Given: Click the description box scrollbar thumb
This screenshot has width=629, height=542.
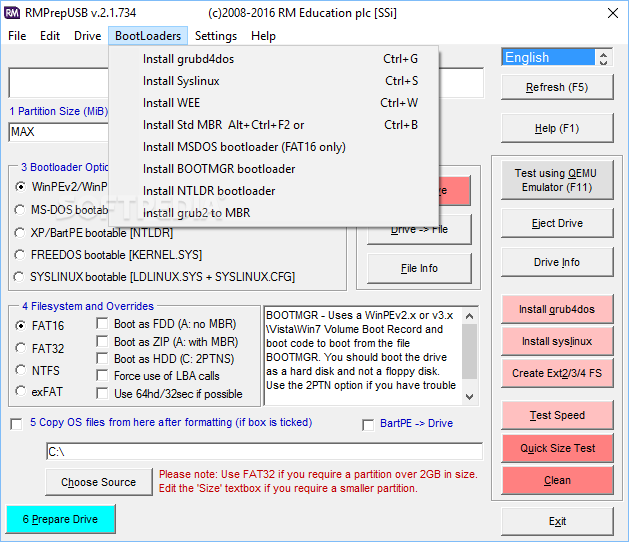Looking at the screenshot, I should point(469,351).
